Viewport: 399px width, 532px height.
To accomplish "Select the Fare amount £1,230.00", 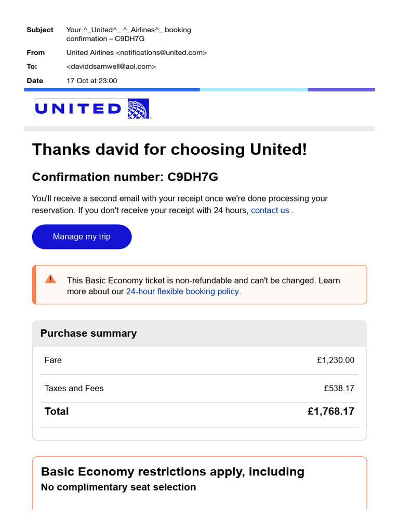I will [336, 360].
